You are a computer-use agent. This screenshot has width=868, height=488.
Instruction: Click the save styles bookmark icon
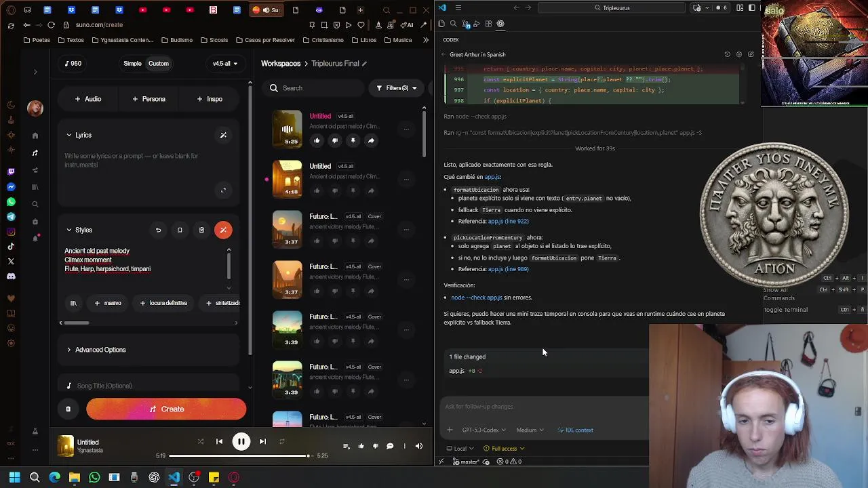pyautogui.click(x=180, y=230)
